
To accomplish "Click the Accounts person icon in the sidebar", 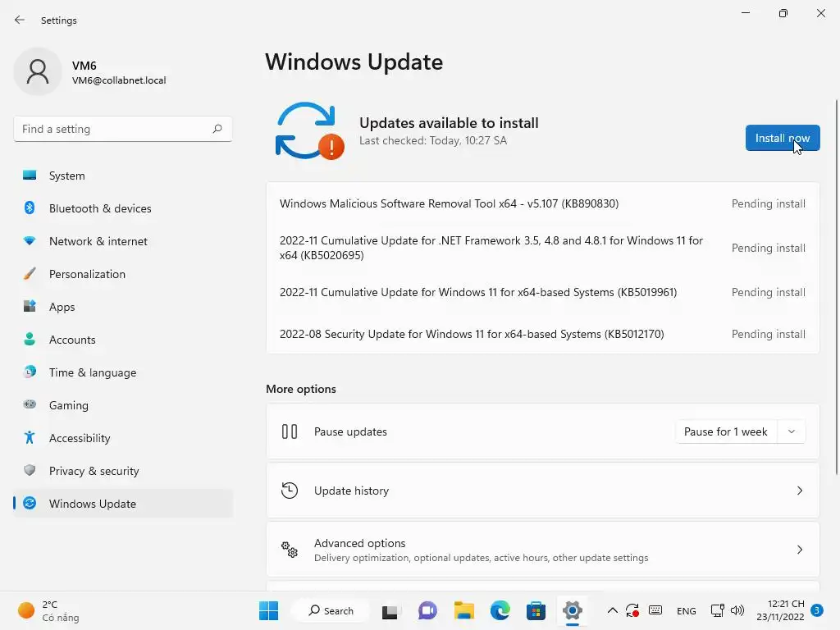I will click(30, 339).
